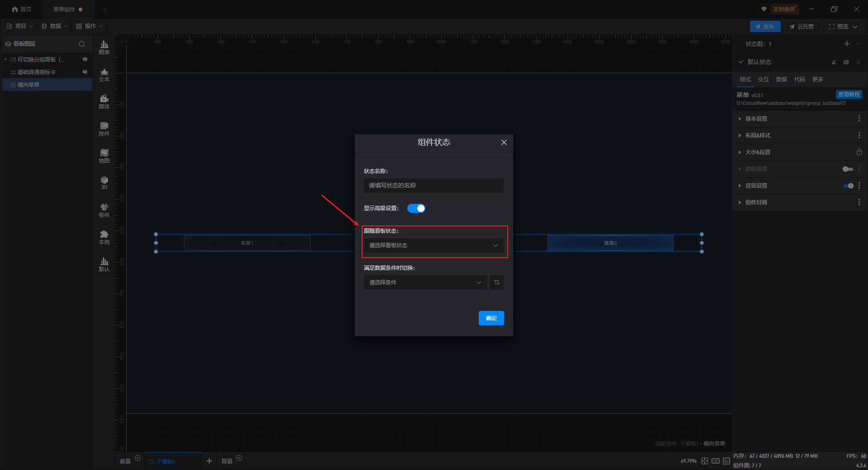This screenshot has width=868, height=470.
Task: Toggle visibility of 基础普通指标卡 layer
Action: click(85, 72)
